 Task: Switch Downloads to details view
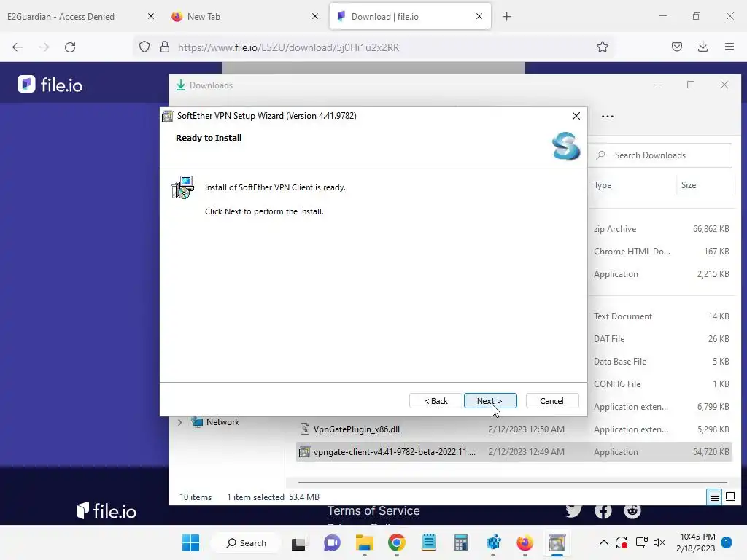coord(715,497)
